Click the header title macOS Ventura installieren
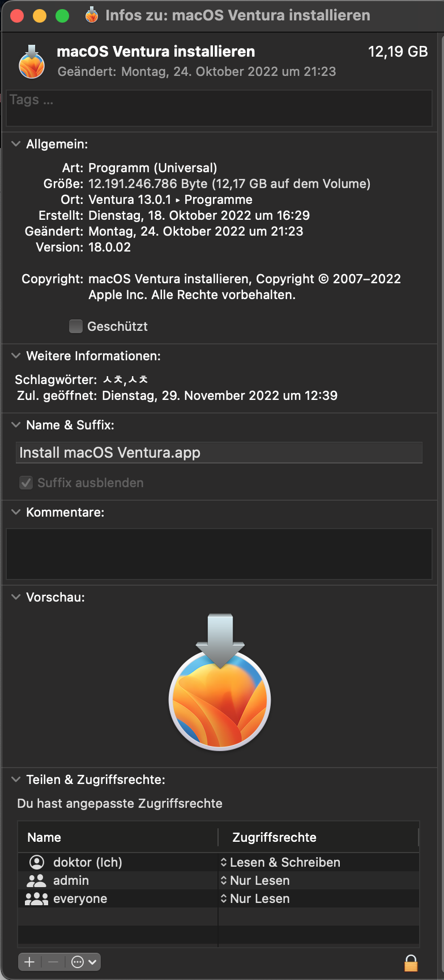Viewport: 444px width, 980px height. [x=156, y=52]
